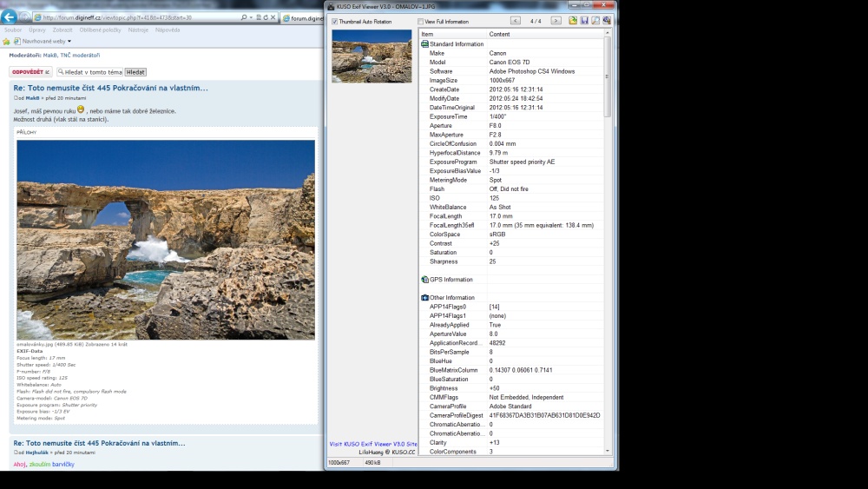The height and width of the screenshot is (489, 868).
Task: Open the address bar search dropdown arrow
Action: coord(254,17)
